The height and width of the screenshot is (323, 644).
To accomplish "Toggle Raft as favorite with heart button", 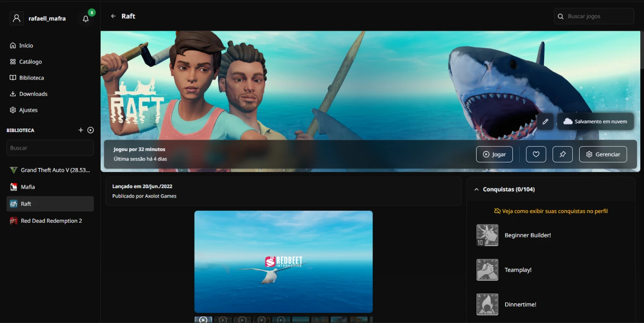I will point(536,154).
